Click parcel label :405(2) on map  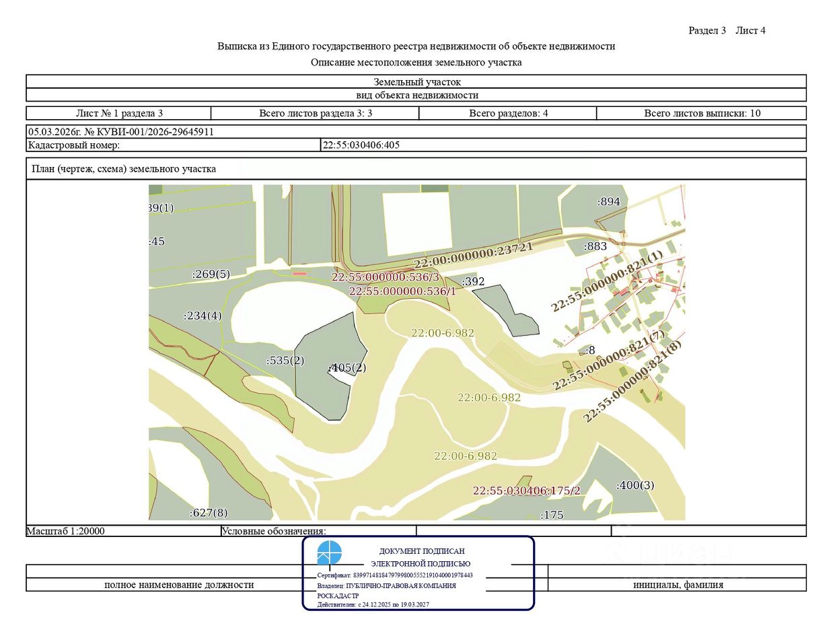347,367
